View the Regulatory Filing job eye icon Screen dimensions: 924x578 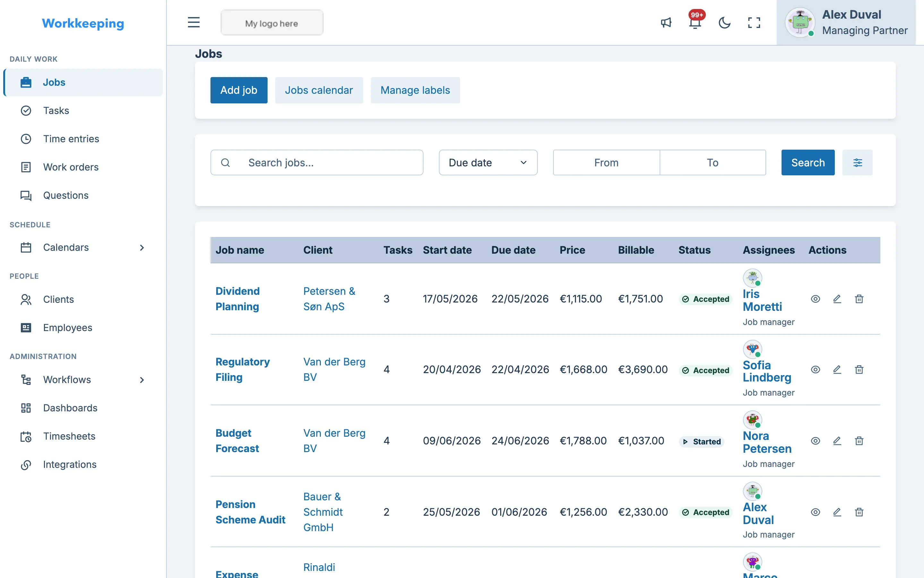(815, 370)
